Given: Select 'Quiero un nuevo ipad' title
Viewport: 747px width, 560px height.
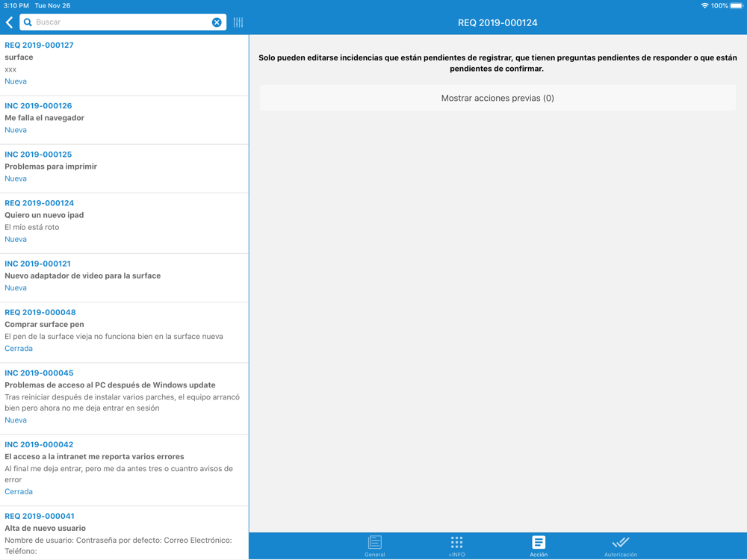Looking at the screenshot, I should coord(44,215).
